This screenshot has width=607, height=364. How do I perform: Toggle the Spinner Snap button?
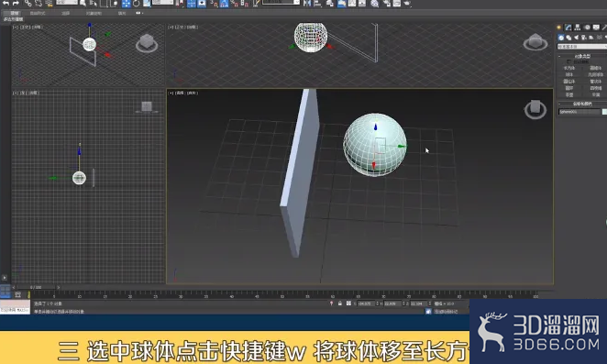(245, 4)
